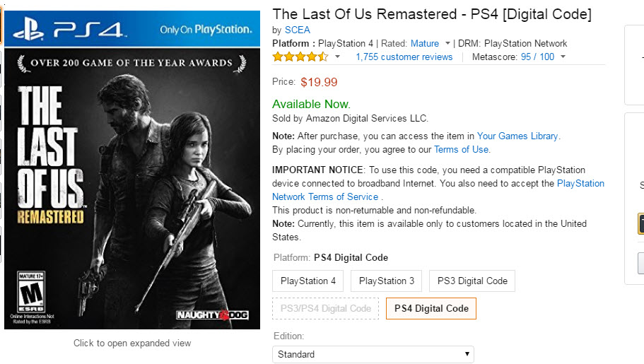The width and height of the screenshot is (644, 364).
Task: Open the Edition Standard dropdown
Action: 373,354
